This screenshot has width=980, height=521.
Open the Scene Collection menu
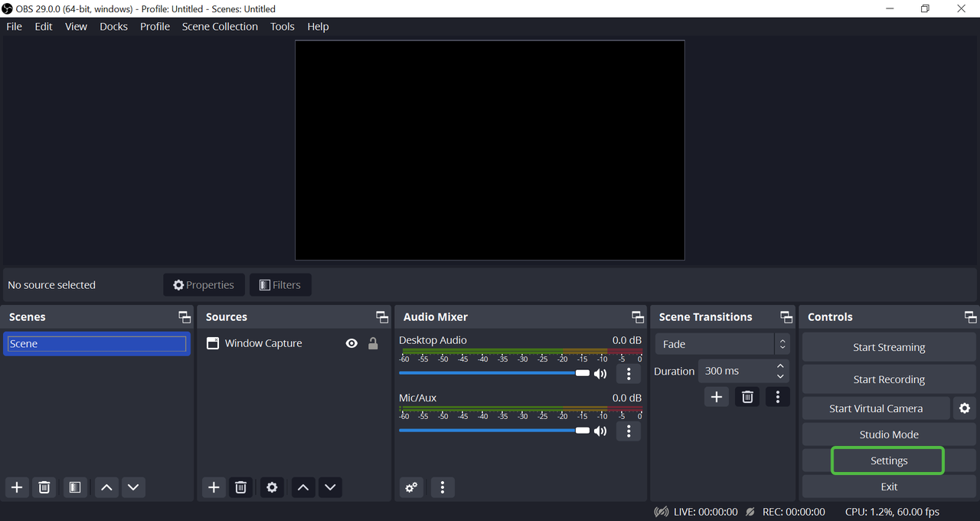tap(220, 26)
